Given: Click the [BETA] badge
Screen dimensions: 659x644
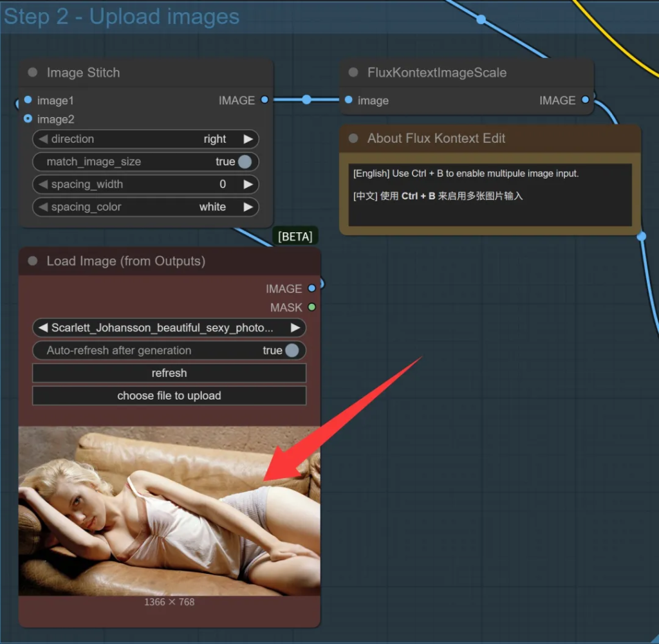Looking at the screenshot, I should click(295, 237).
